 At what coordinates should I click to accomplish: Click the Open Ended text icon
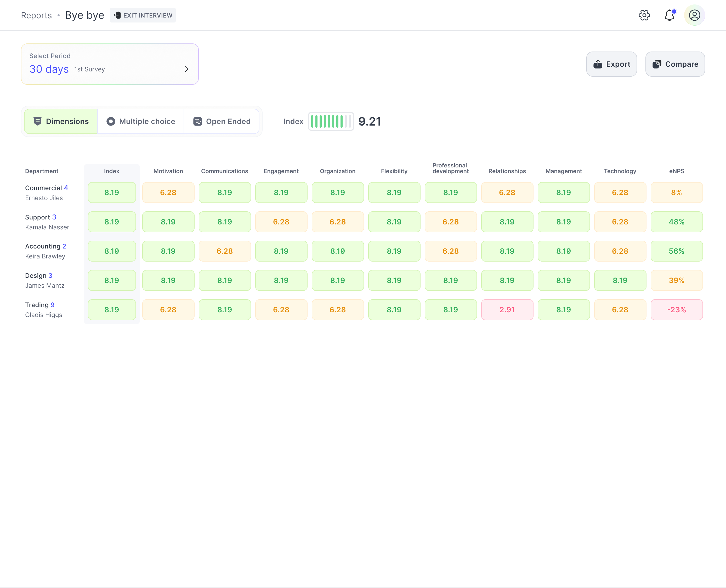pos(197,121)
